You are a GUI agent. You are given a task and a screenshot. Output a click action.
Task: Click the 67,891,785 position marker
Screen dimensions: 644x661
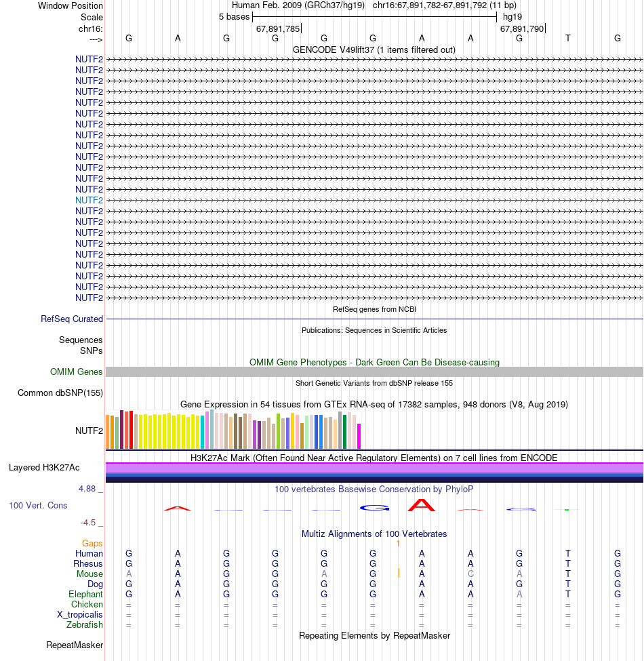coord(278,28)
